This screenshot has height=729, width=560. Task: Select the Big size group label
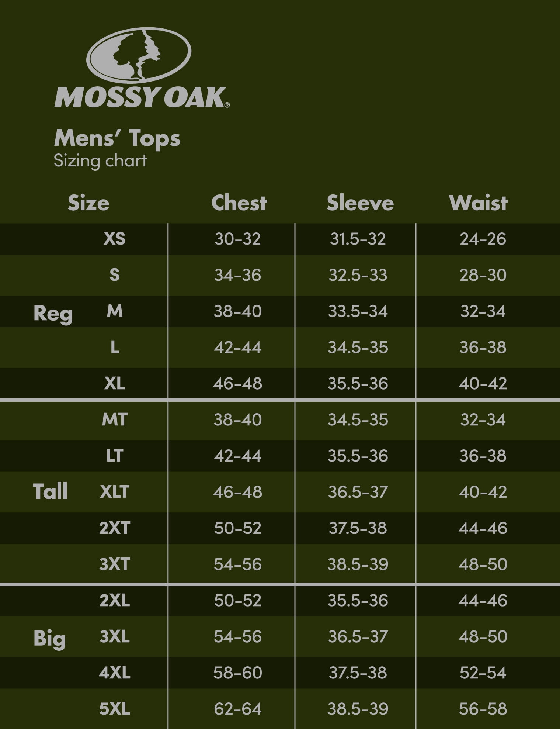coord(49,639)
